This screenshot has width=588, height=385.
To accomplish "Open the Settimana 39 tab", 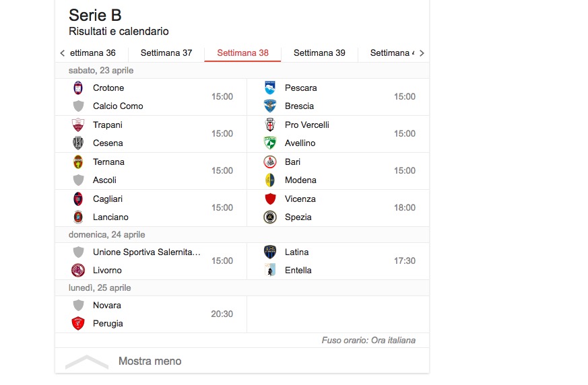I will [319, 53].
